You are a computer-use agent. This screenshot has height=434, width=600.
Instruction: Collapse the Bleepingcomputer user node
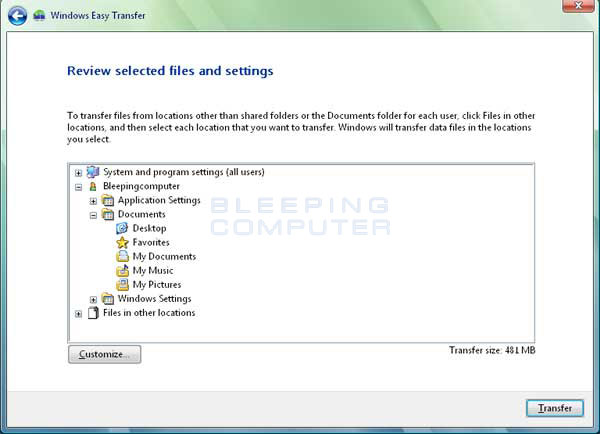[78, 187]
